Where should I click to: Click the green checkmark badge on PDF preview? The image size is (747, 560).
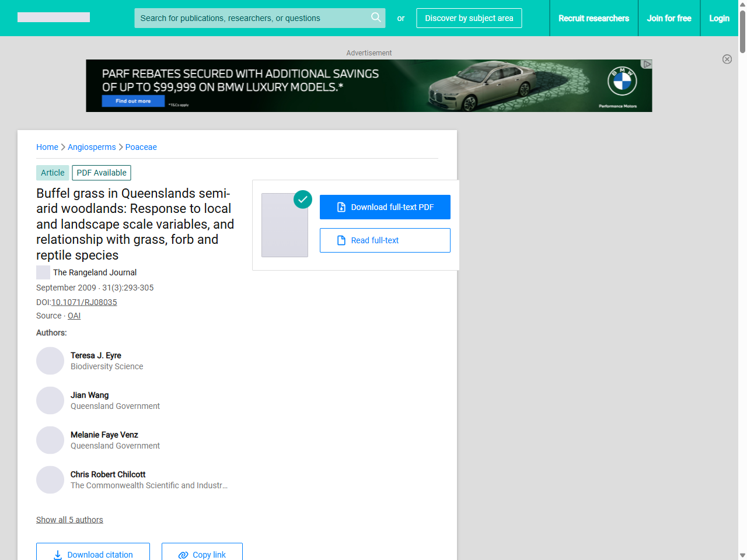302,199
